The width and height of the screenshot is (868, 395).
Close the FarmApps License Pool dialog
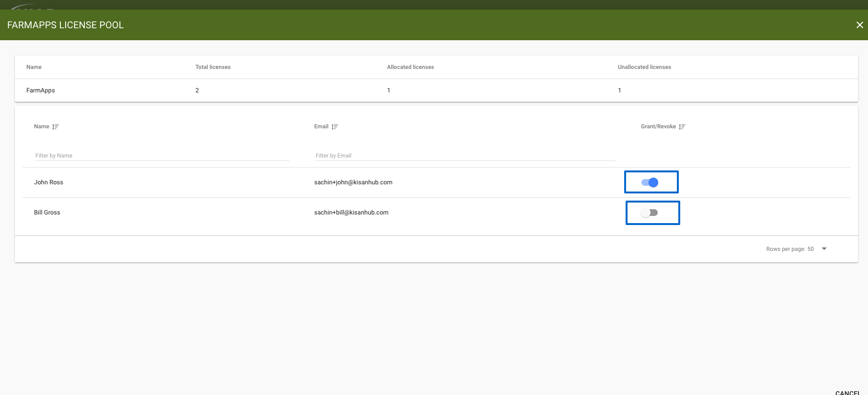pos(859,25)
